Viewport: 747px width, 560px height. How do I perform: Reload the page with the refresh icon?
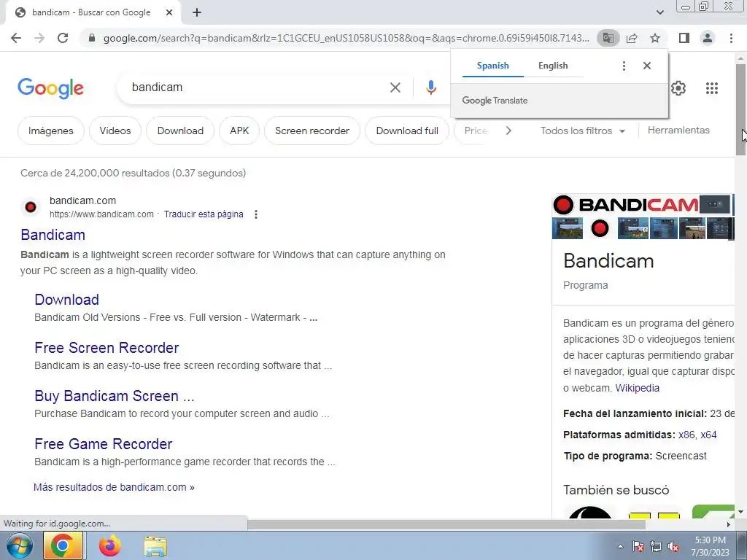pos(63,38)
